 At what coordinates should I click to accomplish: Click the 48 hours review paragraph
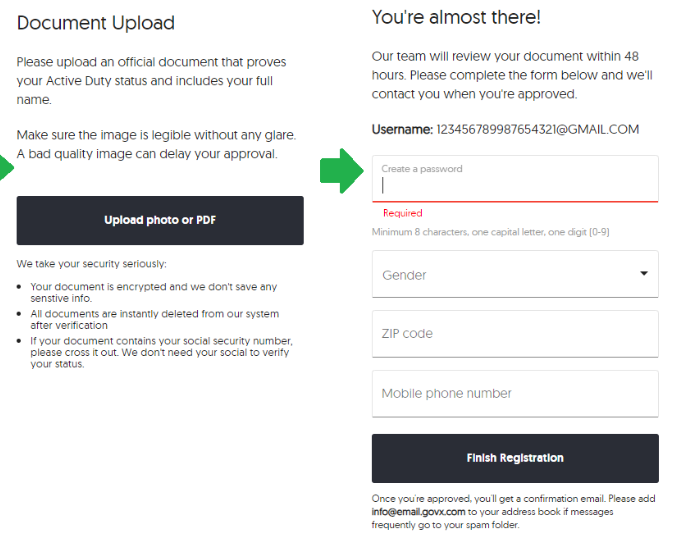(512, 75)
